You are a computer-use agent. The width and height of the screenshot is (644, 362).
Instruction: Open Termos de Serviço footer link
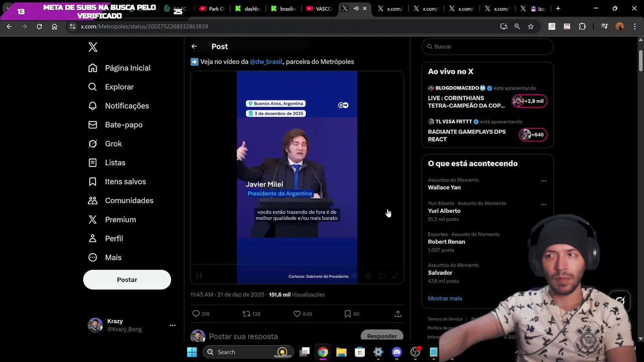point(445,319)
